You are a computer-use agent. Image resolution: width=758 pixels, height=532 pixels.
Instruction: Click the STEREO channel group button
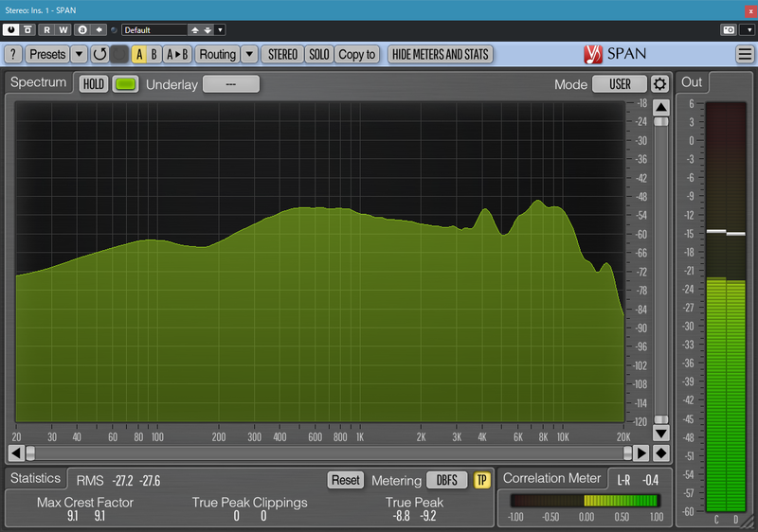click(282, 55)
